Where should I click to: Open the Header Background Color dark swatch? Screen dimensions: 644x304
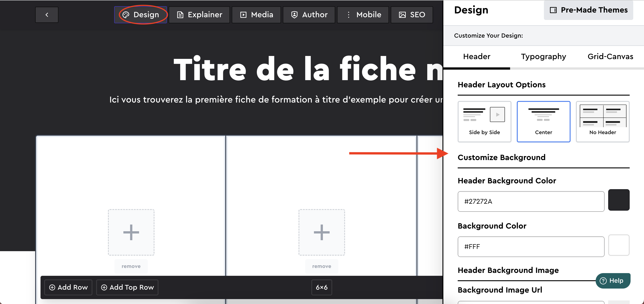tap(618, 200)
